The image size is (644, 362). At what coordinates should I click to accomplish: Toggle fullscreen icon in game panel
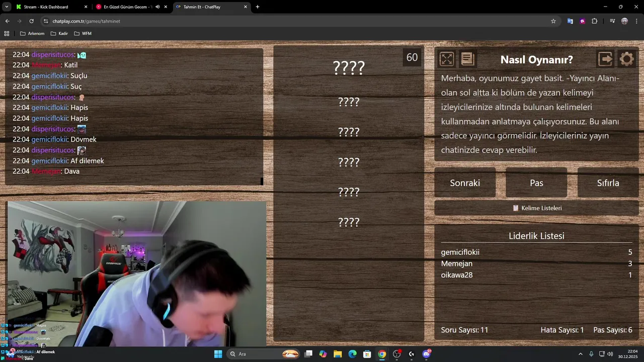click(447, 59)
